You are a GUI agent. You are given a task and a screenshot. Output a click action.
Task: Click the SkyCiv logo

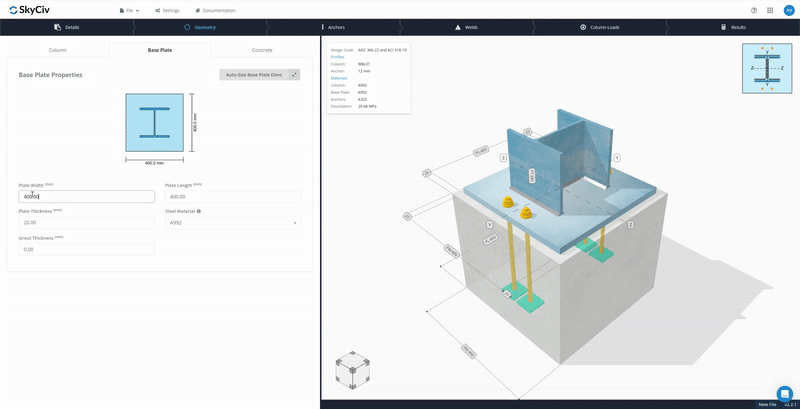28,9
